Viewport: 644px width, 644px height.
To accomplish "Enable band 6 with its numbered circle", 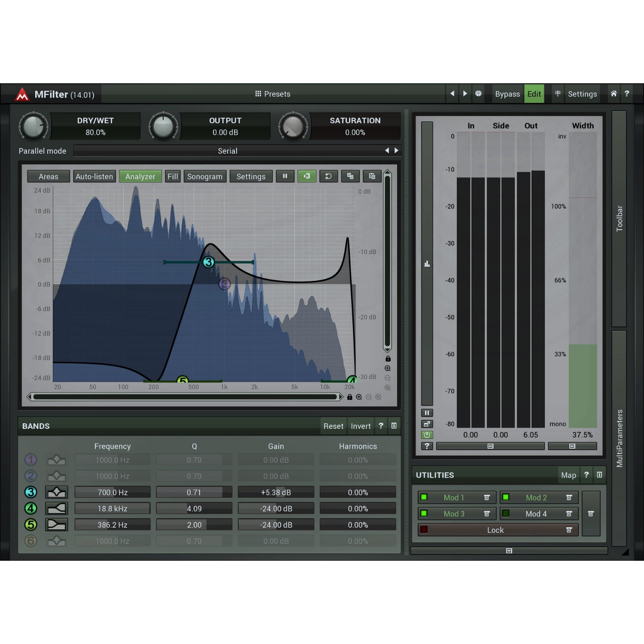I will [x=30, y=541].
